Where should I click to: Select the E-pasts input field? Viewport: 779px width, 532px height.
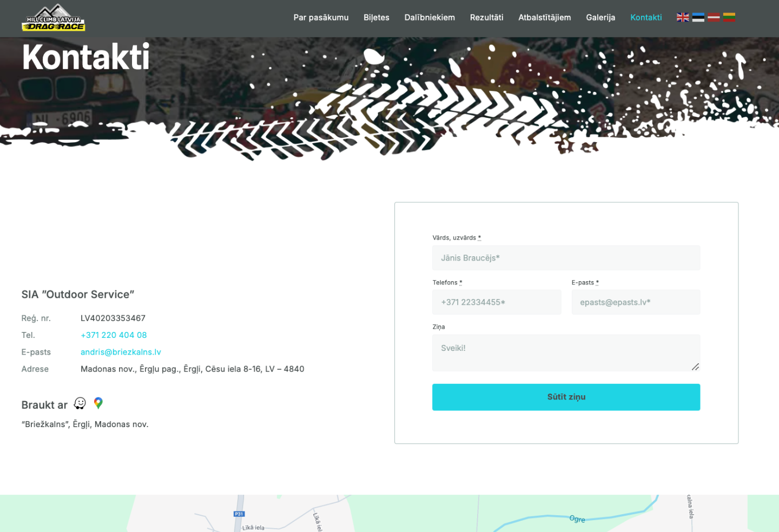point(636,302)
